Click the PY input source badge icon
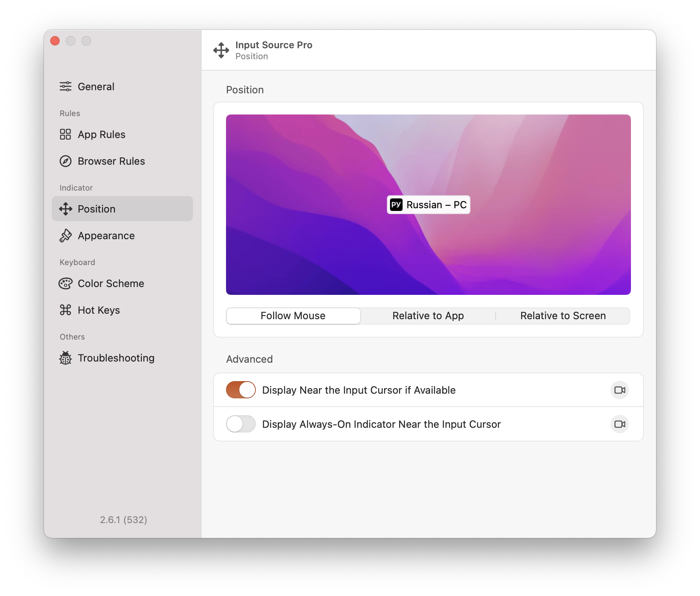 396,205
